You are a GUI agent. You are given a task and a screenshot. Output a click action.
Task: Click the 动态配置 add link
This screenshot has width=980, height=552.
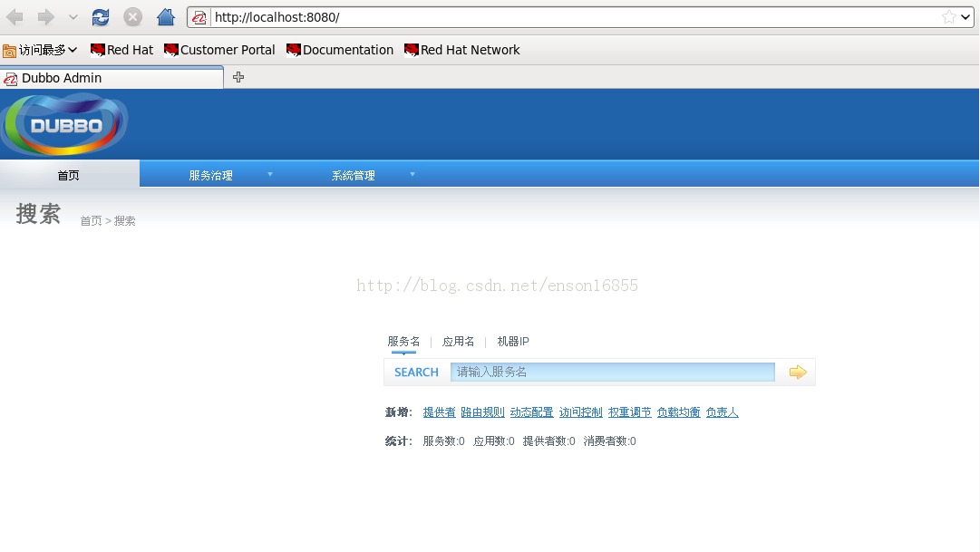(x=532, y=412)
